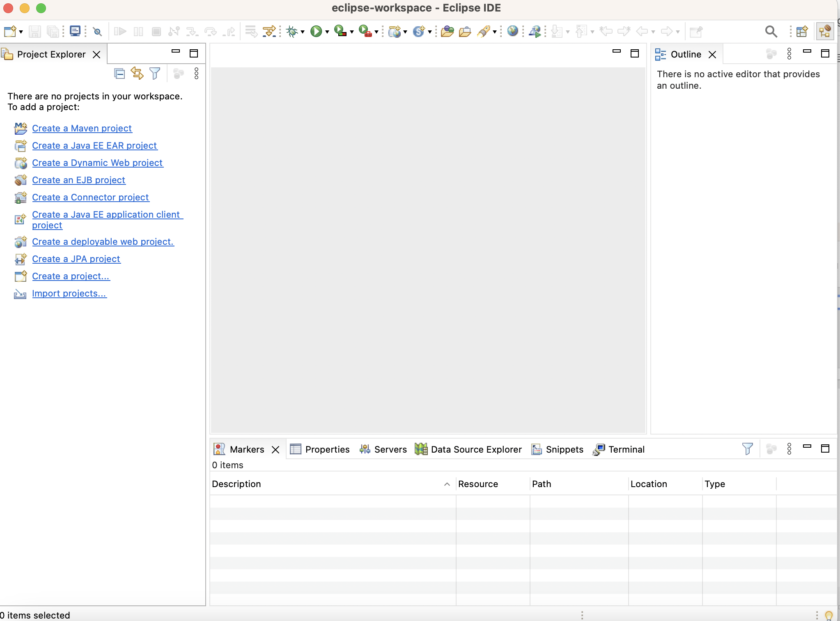Expand the Back navigation history dropdown
The image size is (840, 621).
click(653, 32)
